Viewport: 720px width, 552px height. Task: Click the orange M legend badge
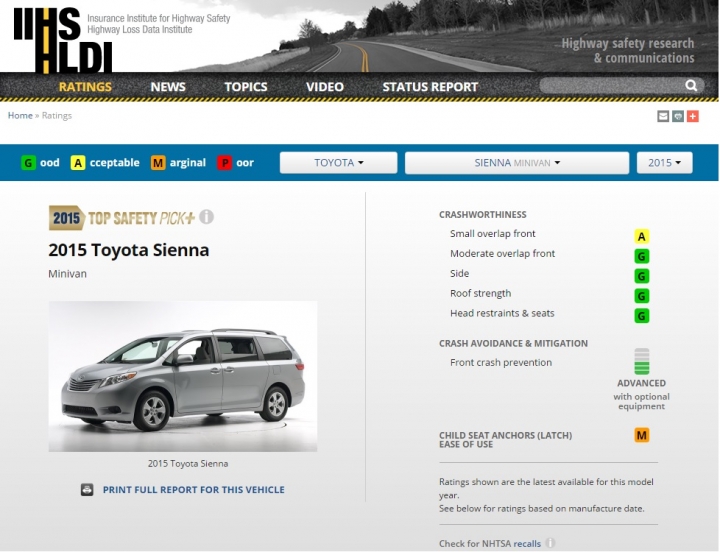tap(158, 163)
